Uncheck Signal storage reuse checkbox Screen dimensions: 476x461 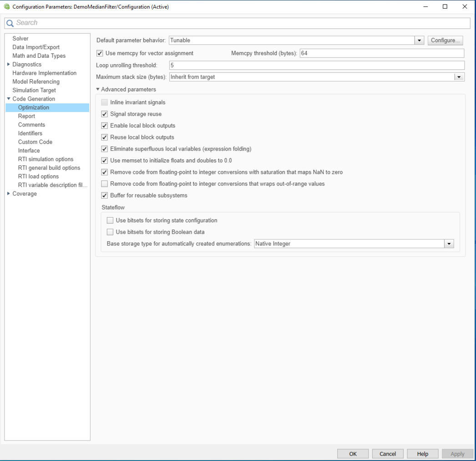tap(105, 114)
